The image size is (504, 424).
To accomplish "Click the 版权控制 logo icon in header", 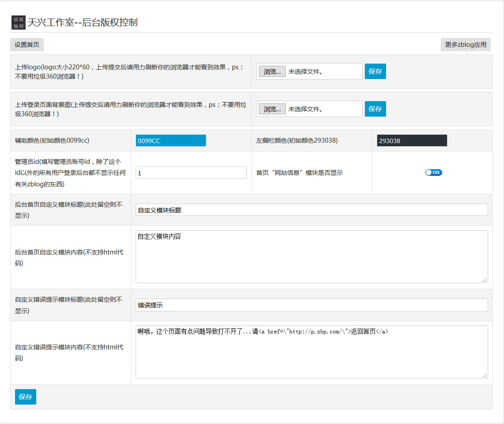I will coord(19,23).
